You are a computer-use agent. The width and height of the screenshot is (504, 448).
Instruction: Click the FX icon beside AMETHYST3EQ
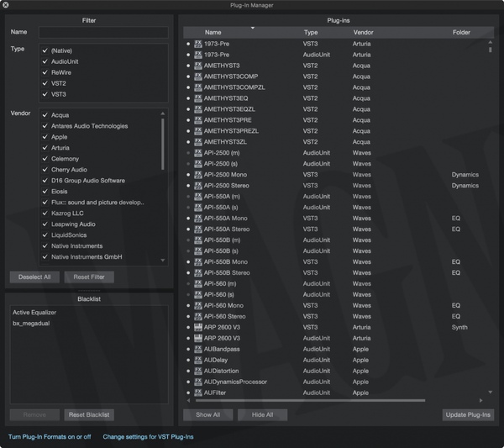coord(198,98)
